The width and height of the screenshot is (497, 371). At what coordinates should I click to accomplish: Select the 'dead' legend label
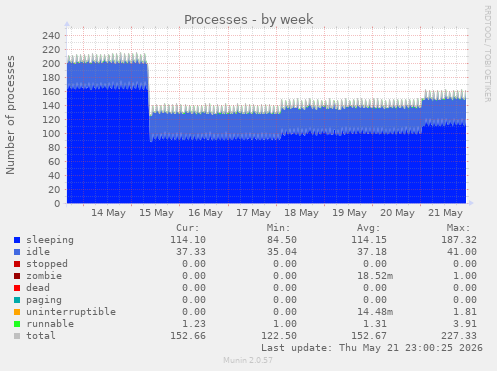(x=38, y=288)
